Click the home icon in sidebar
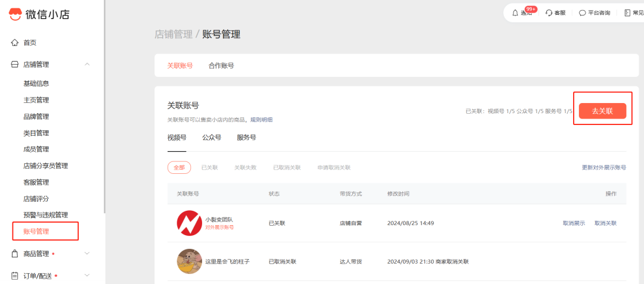644x284 pixels. [15, 42]
